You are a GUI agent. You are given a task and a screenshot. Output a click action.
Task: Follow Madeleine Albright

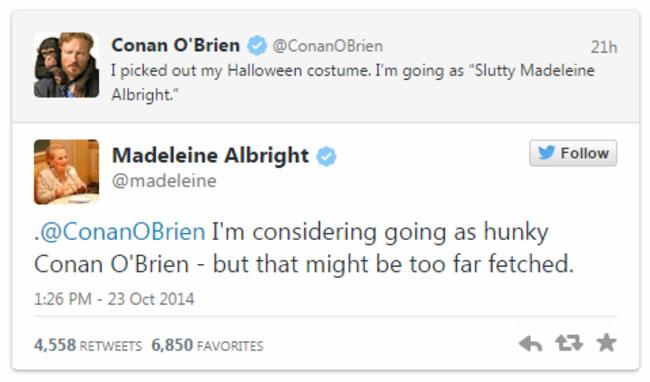click(573, 153)
